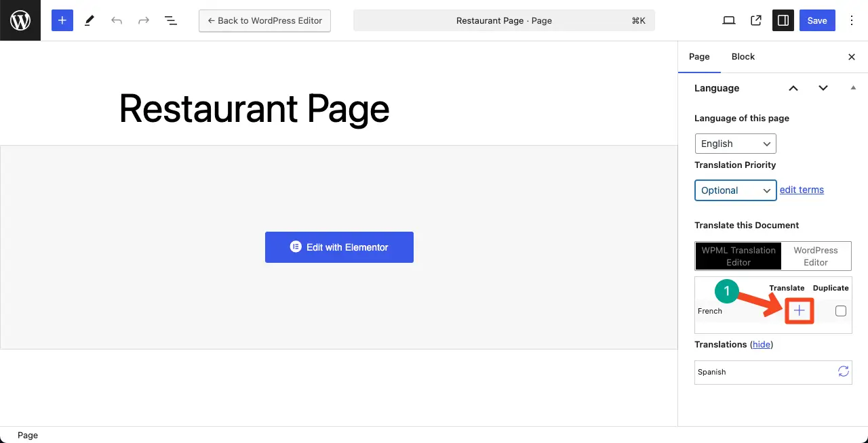Select the pencil Tools icon
The width and height of the screenshot is (868, 443).
[90, 20]
